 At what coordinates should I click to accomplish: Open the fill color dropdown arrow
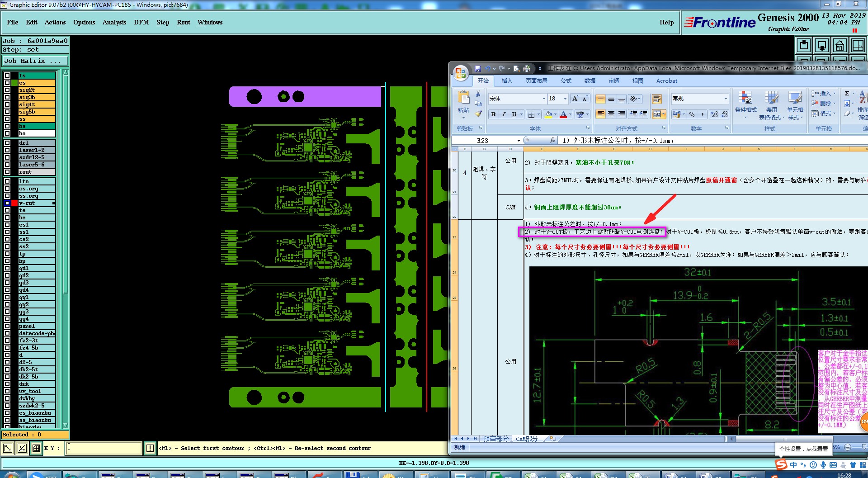tap(556, 114)
